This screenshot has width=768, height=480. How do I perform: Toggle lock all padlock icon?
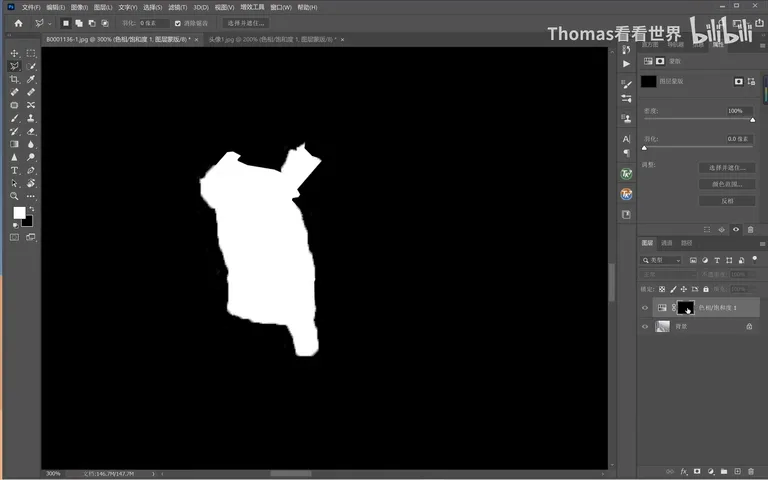pos(706,289)
